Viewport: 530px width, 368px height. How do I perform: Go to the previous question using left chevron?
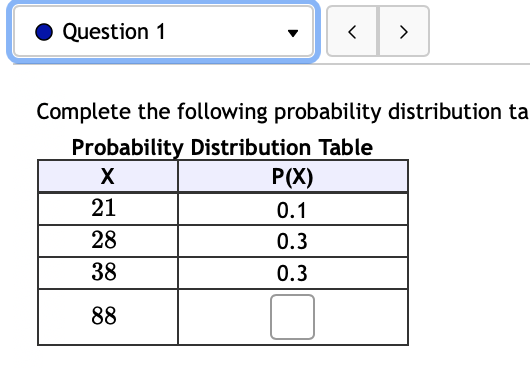352,31
